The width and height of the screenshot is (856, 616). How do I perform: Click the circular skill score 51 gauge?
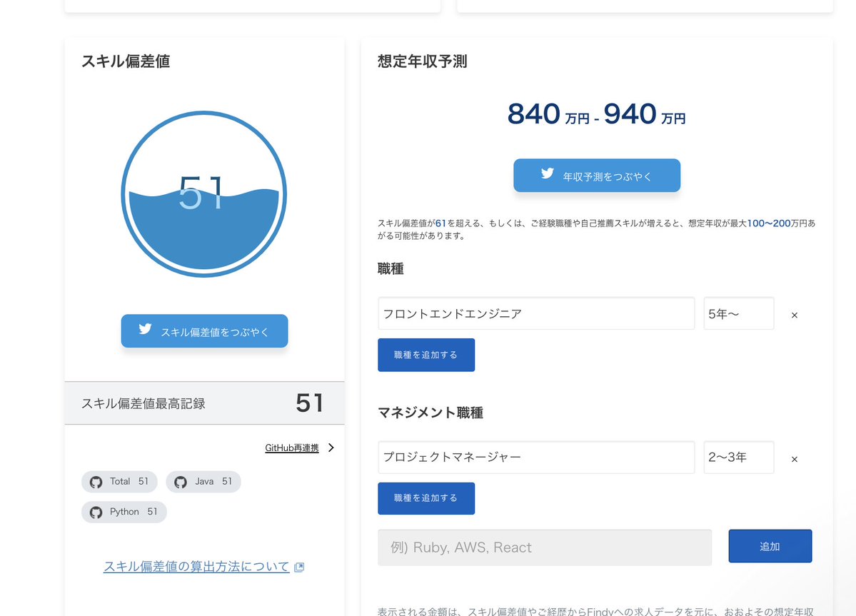pyautogui.click(x=204, y=194)
